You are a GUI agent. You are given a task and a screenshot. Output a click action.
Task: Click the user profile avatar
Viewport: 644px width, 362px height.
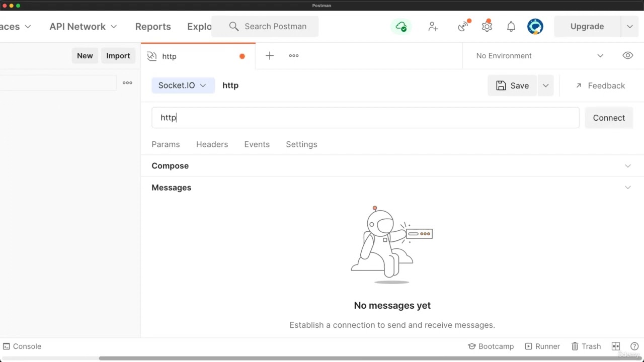click(x=535, y=27)
